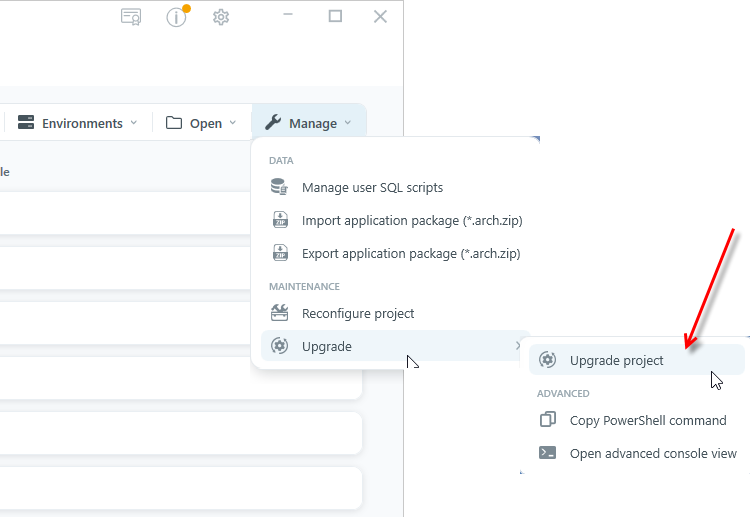
Task: Select Open advanced console view
Action: coord(636,453)
